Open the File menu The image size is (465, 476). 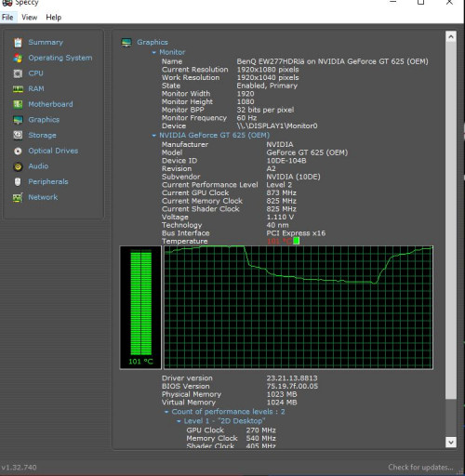coord(7,18)
